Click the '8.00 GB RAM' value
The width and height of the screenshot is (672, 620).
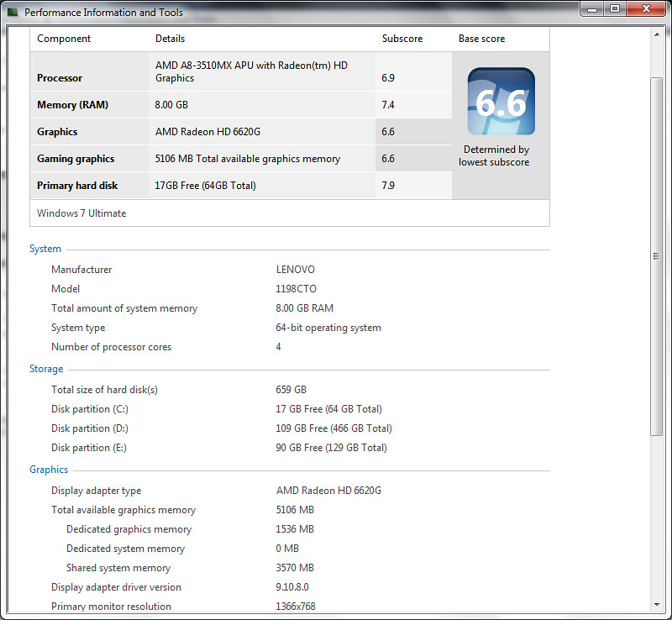(x=304, y=308)
